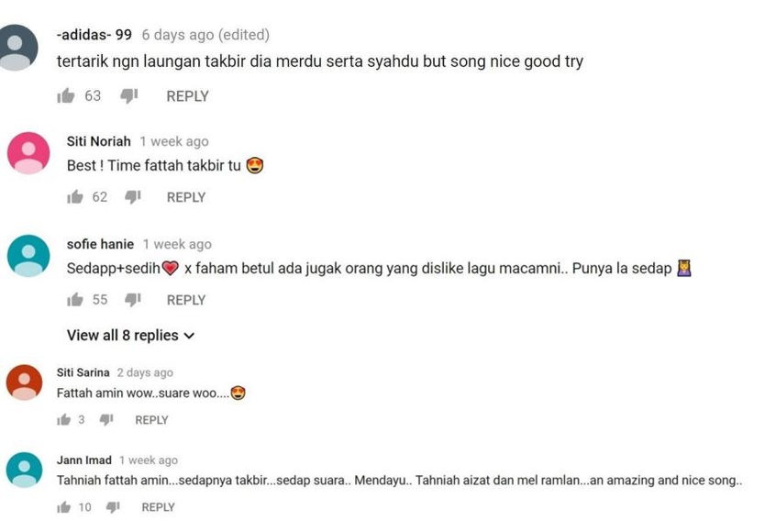765x532 pixels.
Task: Open Siti Sarina's orange profile avatar
Action: click(25, 382)
